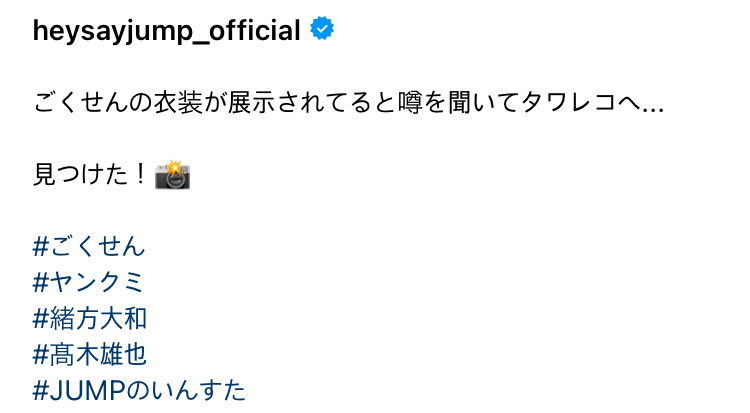This screenshot has height=413, width=750.
Task: Click the blue verified badge icon
Action: 322,28
